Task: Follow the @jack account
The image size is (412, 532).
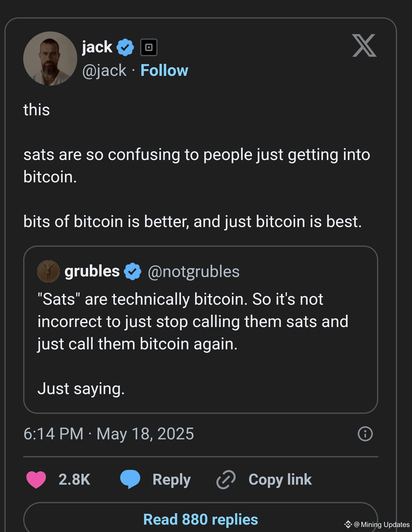Action: [x=164, y=71]
